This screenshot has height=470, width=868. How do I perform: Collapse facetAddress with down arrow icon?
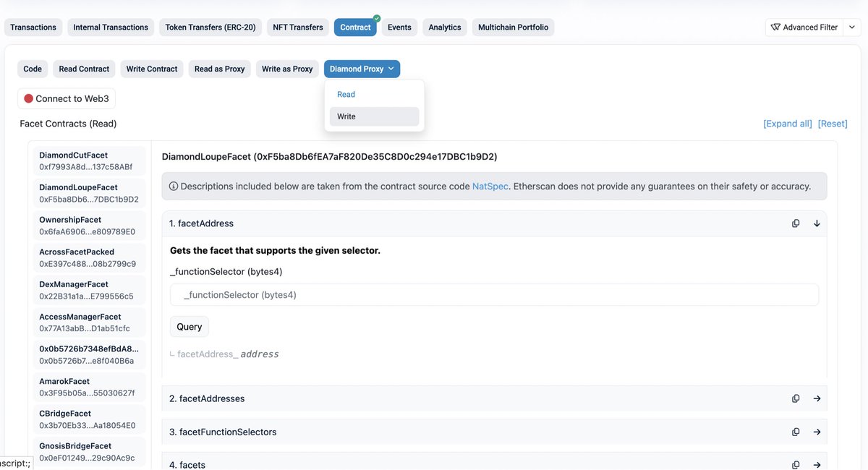(x=817, y=223)
